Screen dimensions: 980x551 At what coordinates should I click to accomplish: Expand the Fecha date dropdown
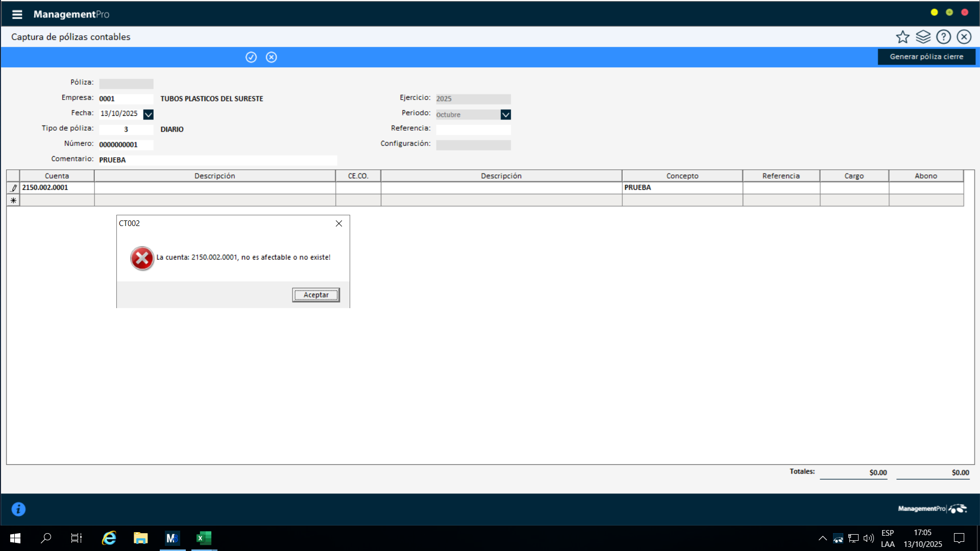click(148, 114)
